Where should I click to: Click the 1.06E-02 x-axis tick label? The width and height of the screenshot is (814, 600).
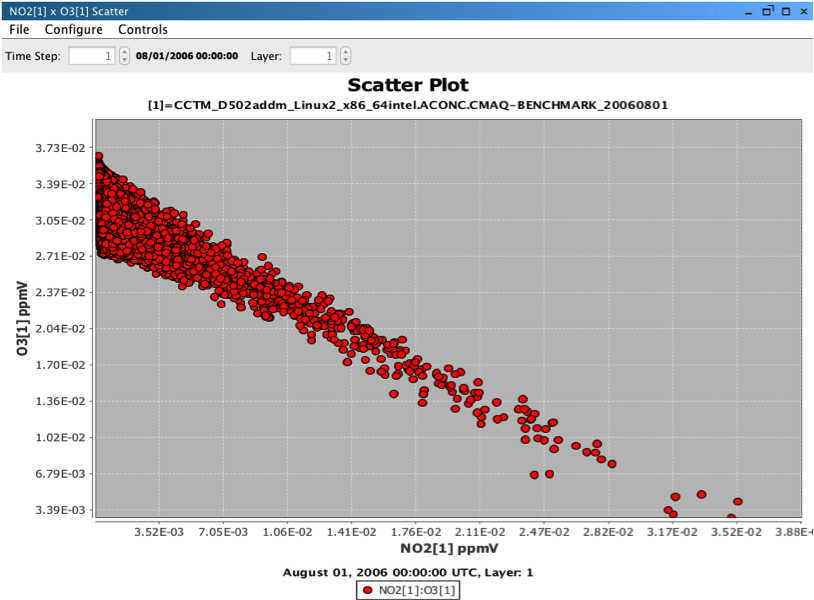[288, 532]
